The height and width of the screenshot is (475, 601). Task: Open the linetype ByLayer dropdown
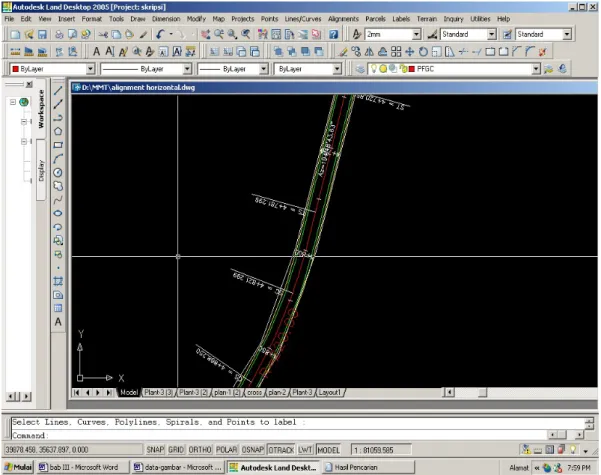point(187,69)
